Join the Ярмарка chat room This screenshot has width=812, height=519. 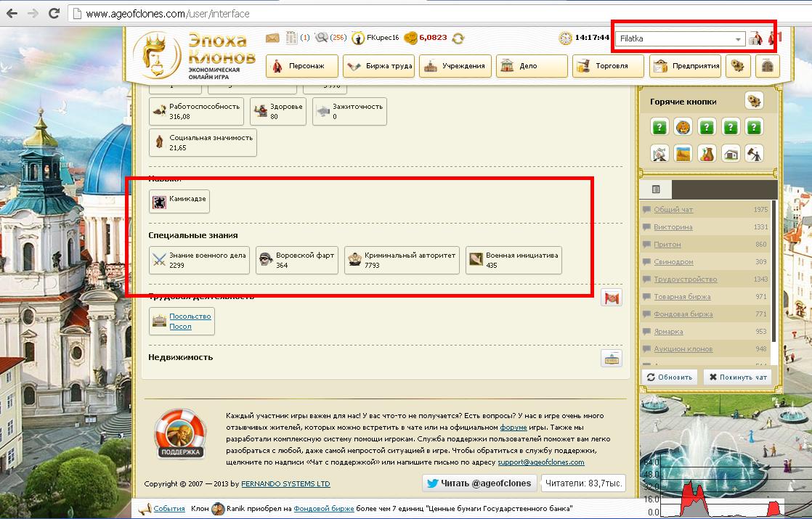pyautogui.click(x=668, y=332)
